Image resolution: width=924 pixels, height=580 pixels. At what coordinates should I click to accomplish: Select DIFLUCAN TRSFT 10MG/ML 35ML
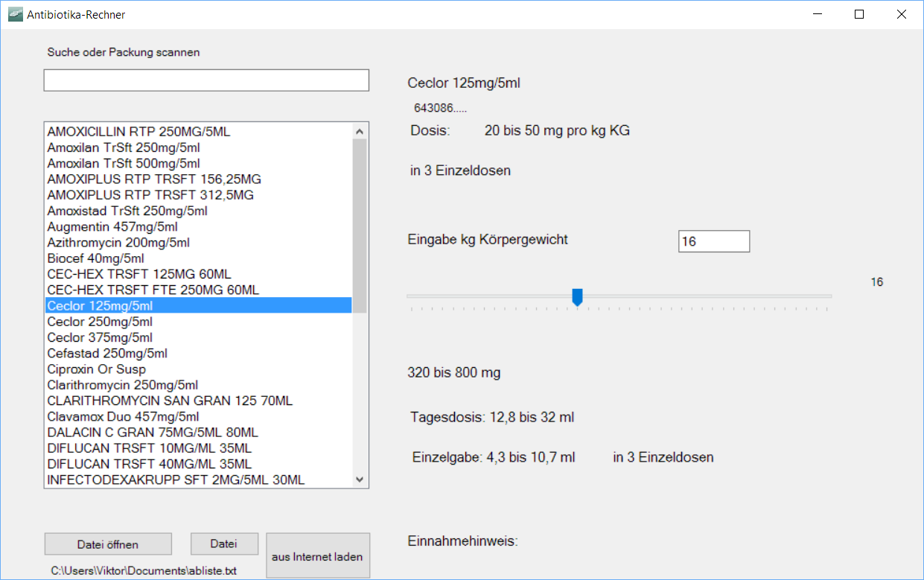coord(198,448)
